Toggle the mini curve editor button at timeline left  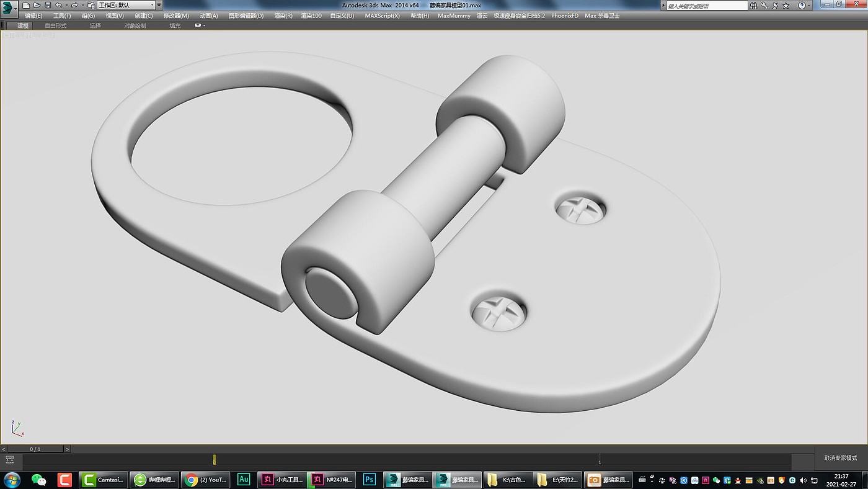(9, 460)
